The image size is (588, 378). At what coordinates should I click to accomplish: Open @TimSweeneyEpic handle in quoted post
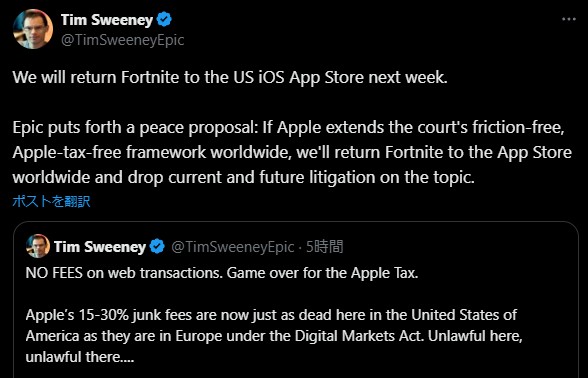coord(232,247)
